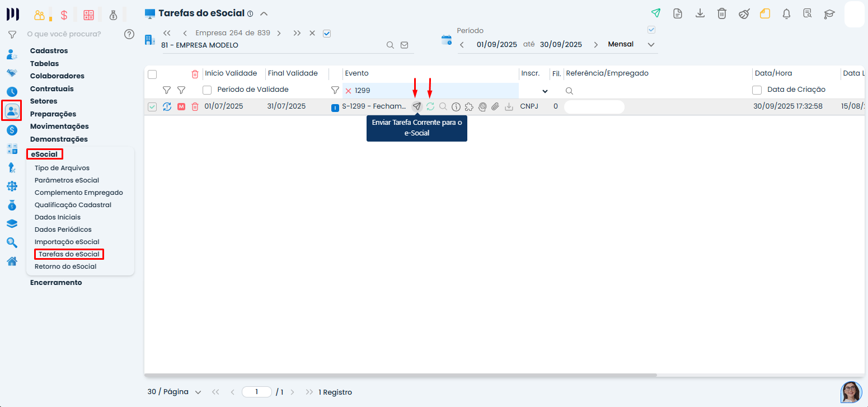Send current task to e-Social in S-1299 row
The width and height of the screenshot is (868, 407).
[416, 106]
